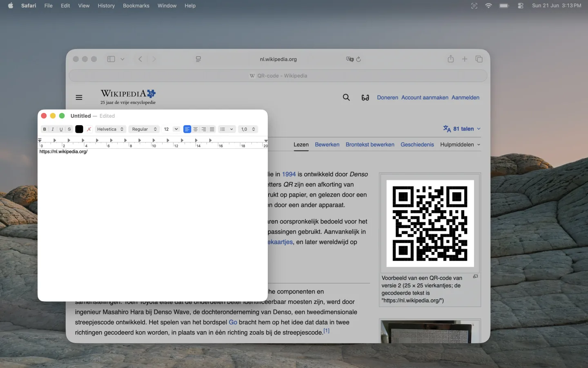
Task: Toggle italic formatting in TextEdit
Action: [53, 129]
